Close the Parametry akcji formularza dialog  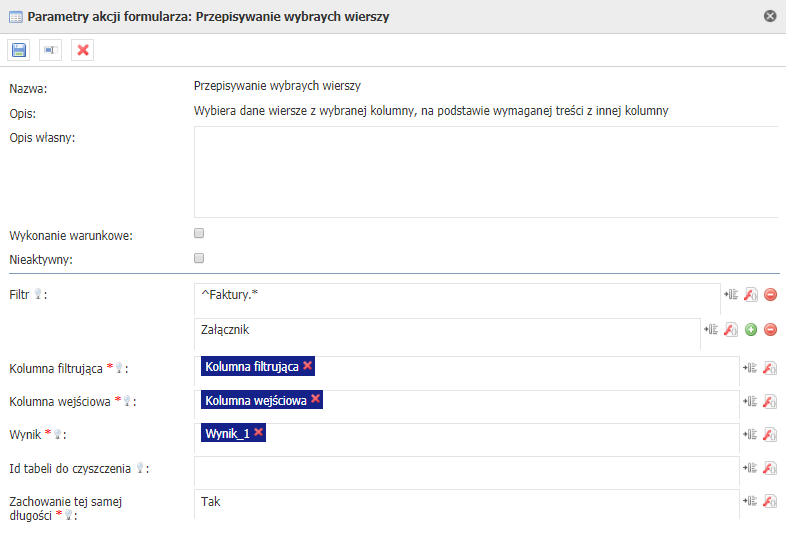pos(770,16)
